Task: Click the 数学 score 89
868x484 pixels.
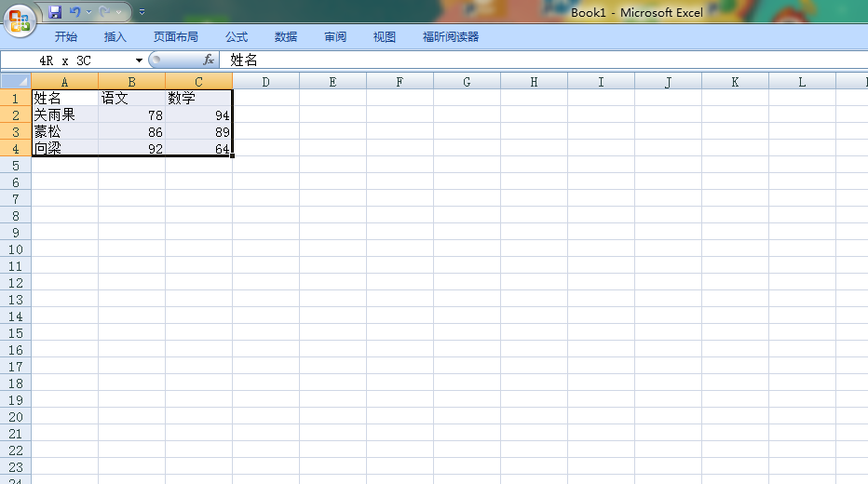Action: [198, 131]
